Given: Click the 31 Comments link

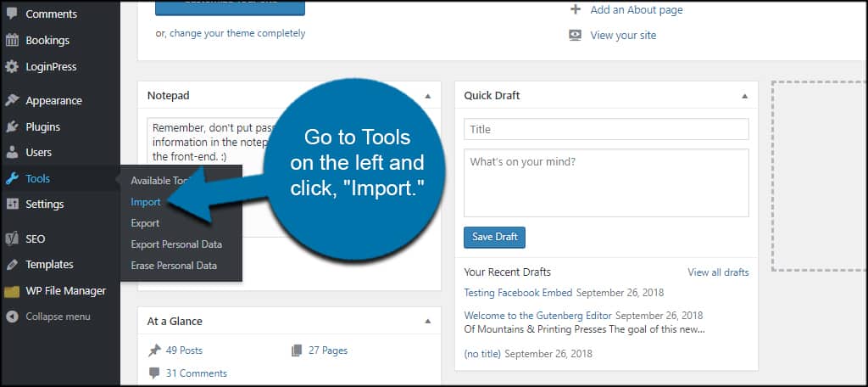Looking at the screenshot, I should point(197,373).
